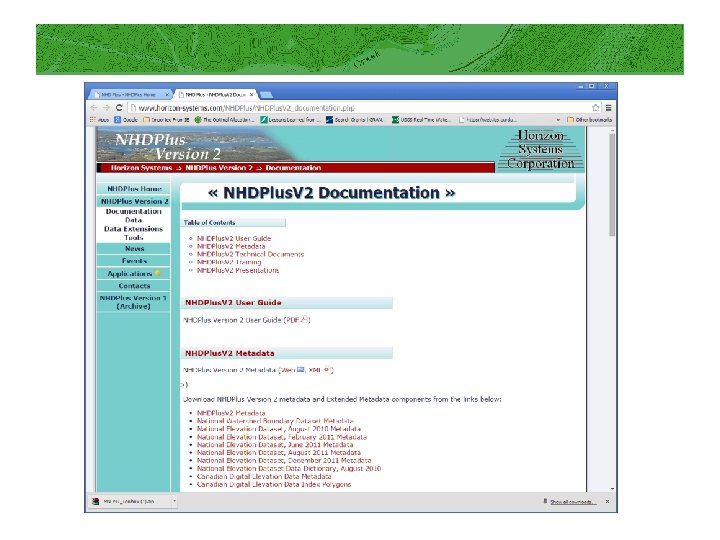The image size is (720, 540).
Task: Click the Horizon Systems Corporation logo
Action: (540, 150)
